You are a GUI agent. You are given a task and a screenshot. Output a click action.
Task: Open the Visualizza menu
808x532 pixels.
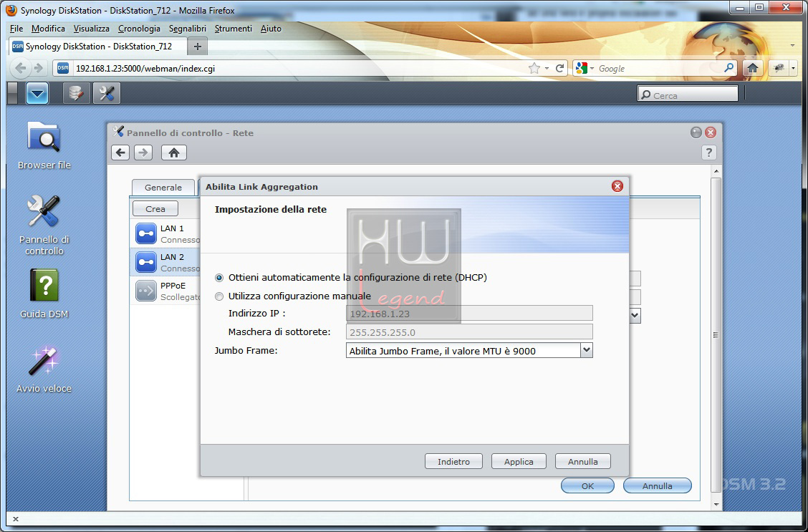(x=91, y=29)
